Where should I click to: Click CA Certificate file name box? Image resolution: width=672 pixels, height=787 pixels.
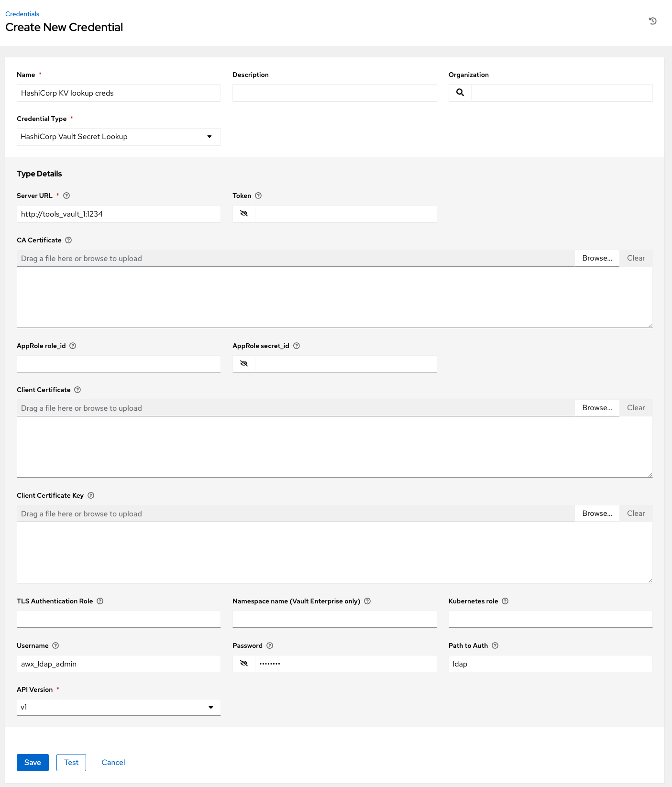(296, 258)
